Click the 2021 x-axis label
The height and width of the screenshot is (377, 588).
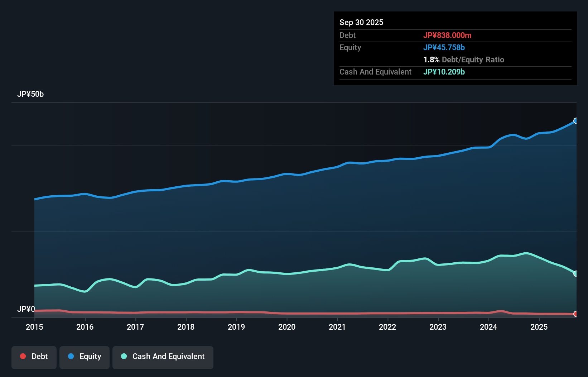pos(337,327)
